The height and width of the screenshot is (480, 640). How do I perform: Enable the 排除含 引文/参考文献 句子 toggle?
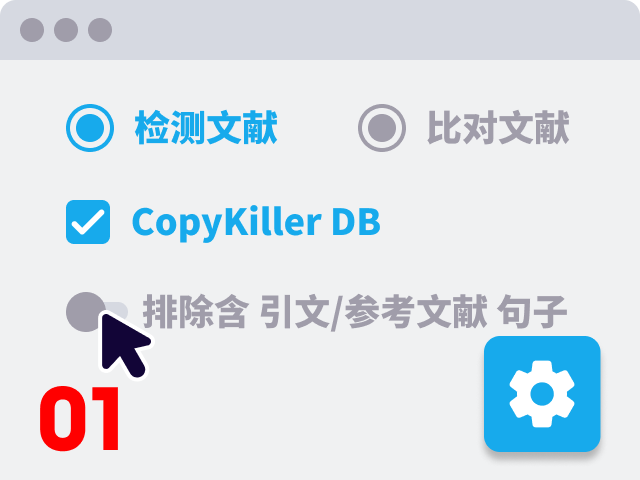(97, 312)
